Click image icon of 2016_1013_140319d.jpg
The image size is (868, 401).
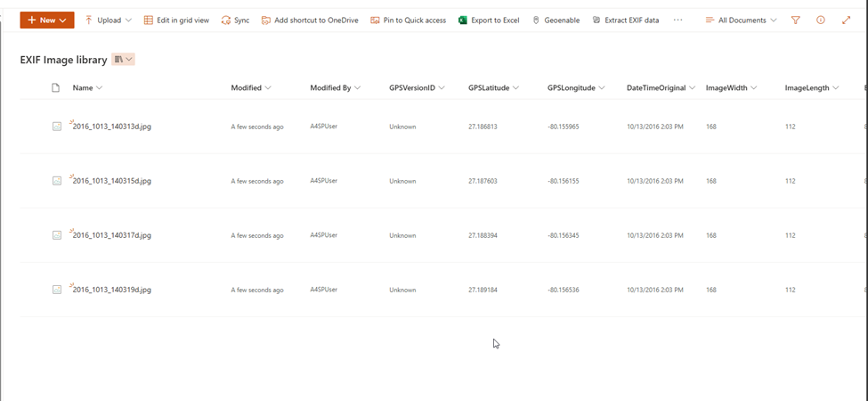pyautogui.click(x=56, y=289)
